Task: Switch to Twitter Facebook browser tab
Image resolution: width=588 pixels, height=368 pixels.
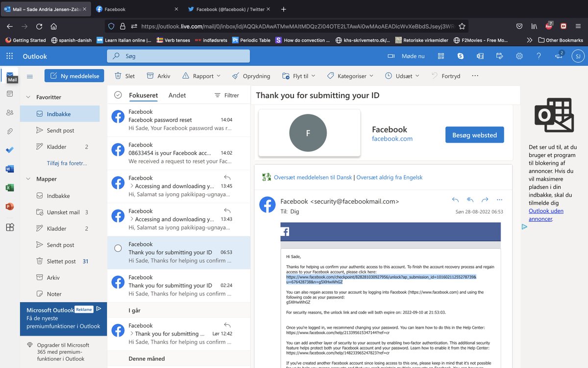Action: (228, 9)
